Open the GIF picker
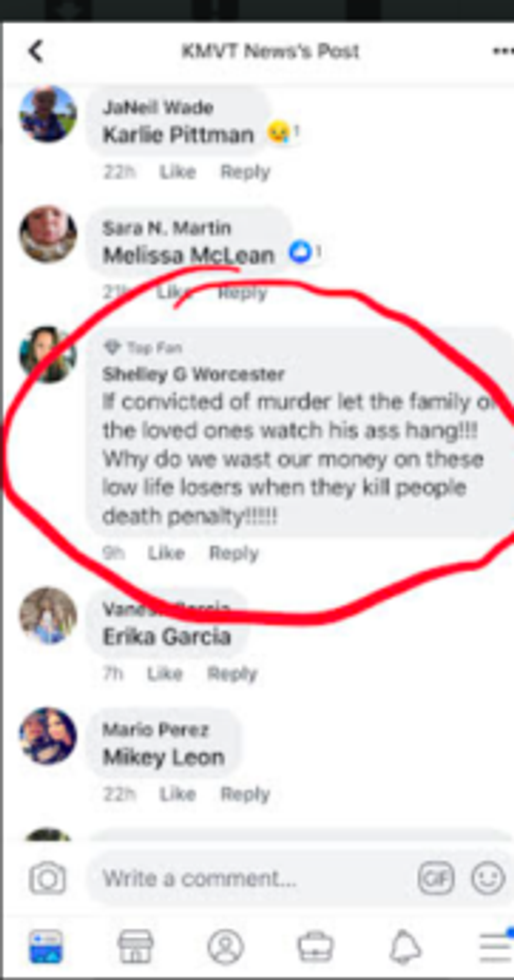Screen dimensions: 514x980 coord(435,878)
